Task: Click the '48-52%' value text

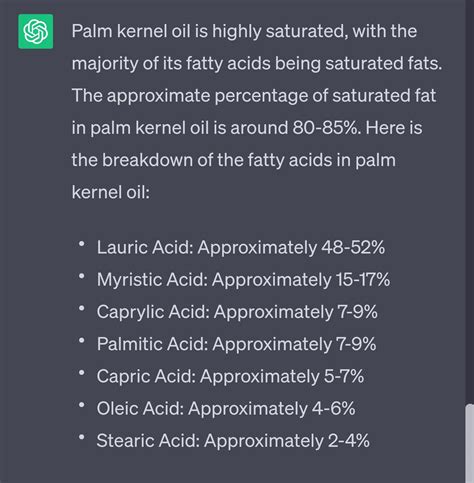Action: coord(353,247)
